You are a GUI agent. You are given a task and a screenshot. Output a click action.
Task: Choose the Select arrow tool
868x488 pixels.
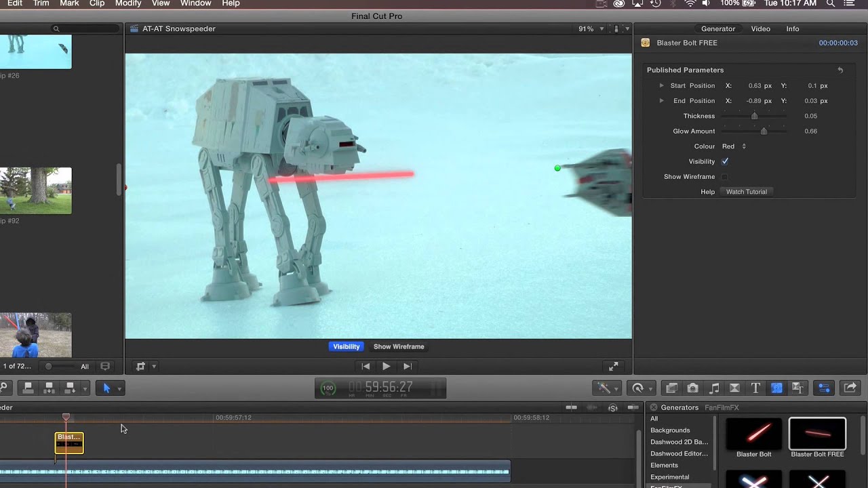coord(106,388)
